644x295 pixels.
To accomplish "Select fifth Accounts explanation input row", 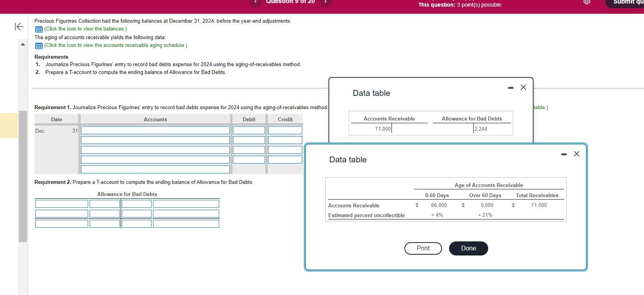I will click(155, 169).
